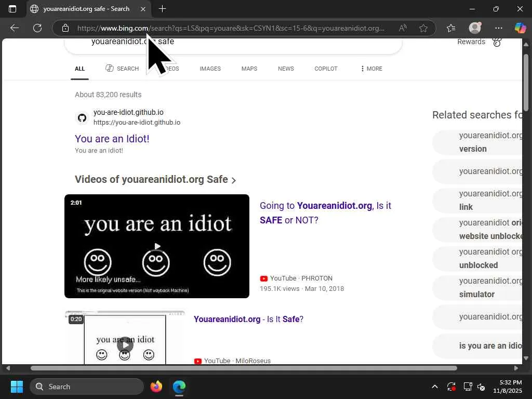Image resolution: width=532 pixels, height=399 pixels.
Task: Open the clock showing 5:32 PM
Action: [x=508, y=387]
